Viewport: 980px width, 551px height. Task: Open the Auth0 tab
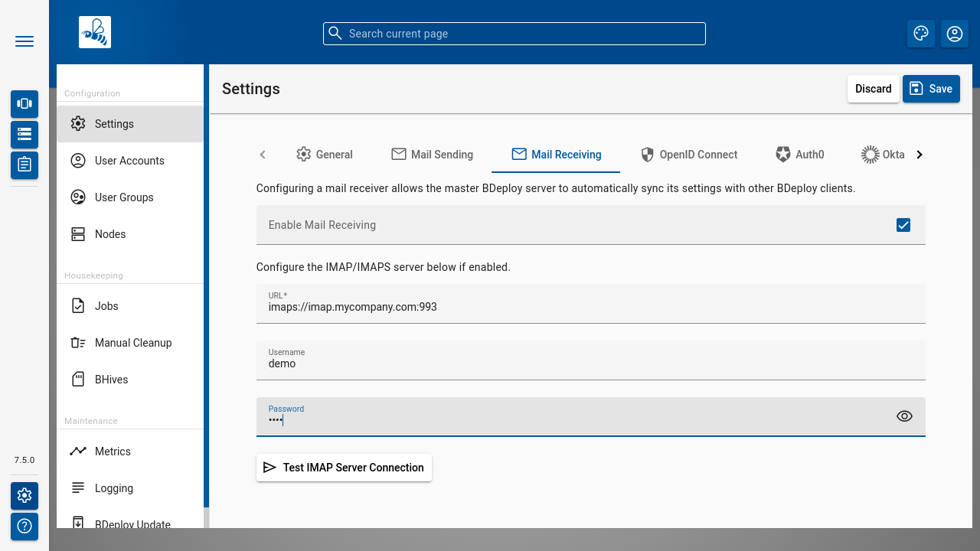[x=799, y=155]
